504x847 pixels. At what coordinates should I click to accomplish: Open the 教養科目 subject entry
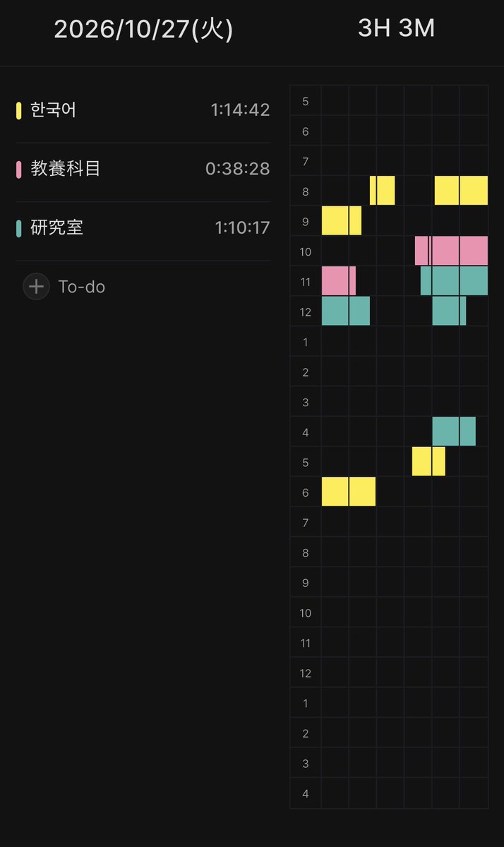tap(143, 169)
